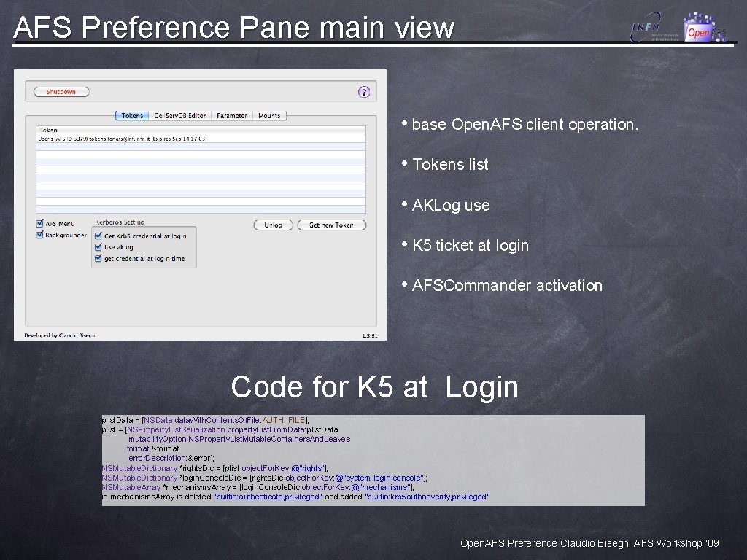Click the help question mark icon

click(x=363, y=92)
